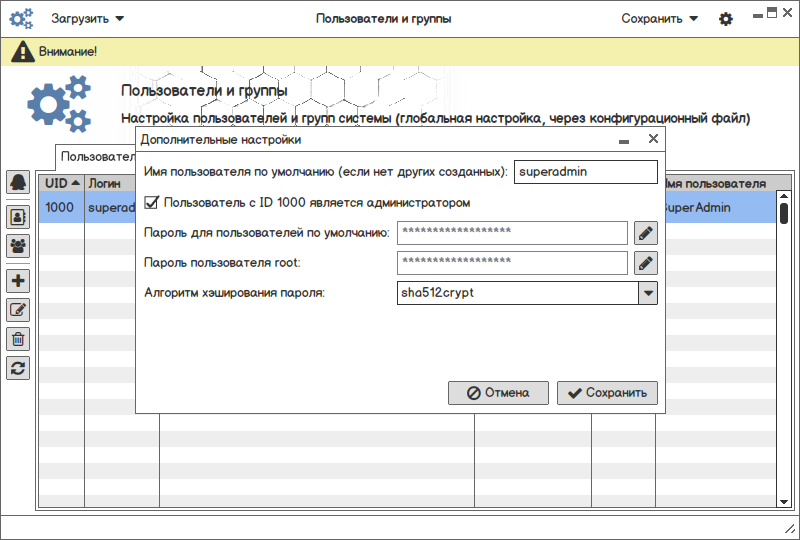Uncheck 'Пользователь с ID 1000' administrator checkbox
This screenshot has width=800, height=540.
click(153, 203)
